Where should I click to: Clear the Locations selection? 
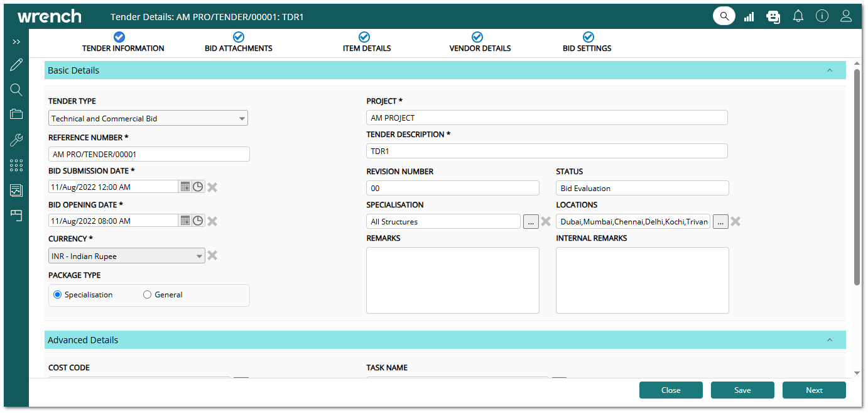tap(735, 221)
